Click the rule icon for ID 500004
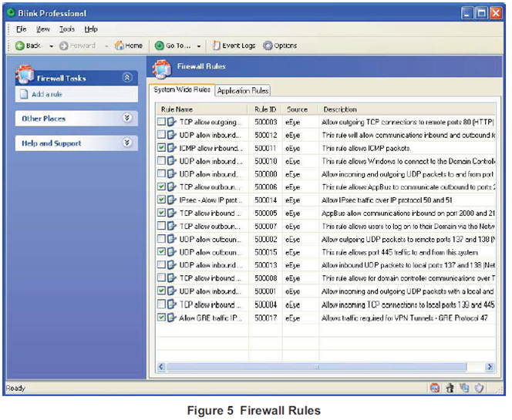 171,304
